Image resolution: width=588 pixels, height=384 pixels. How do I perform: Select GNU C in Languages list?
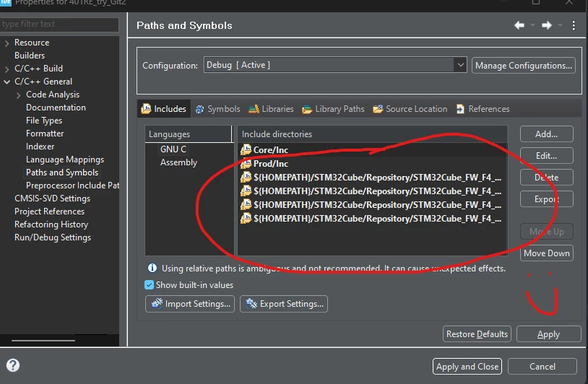173,149
